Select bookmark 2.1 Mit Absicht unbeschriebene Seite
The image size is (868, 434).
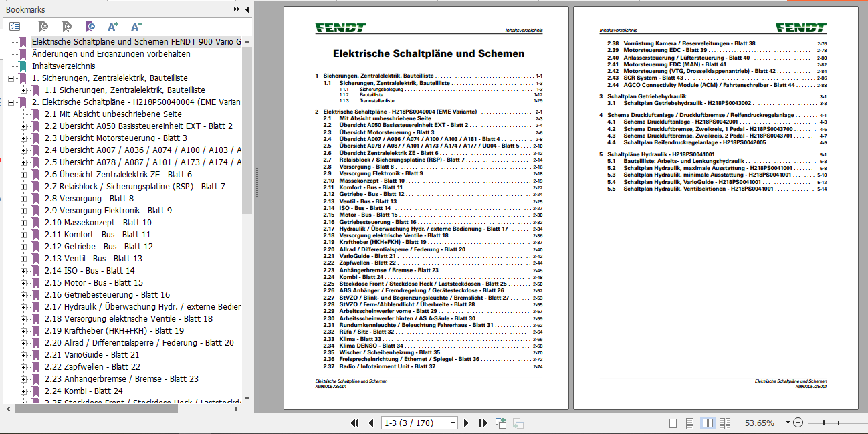pos(113,114)
